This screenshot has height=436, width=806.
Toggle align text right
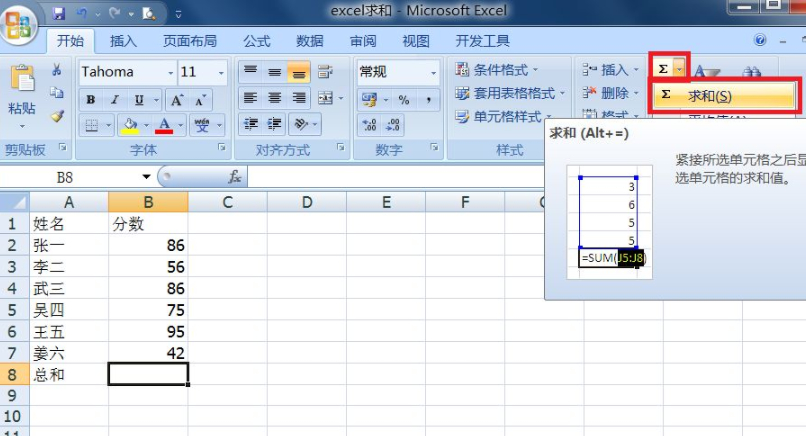[299, 98]
